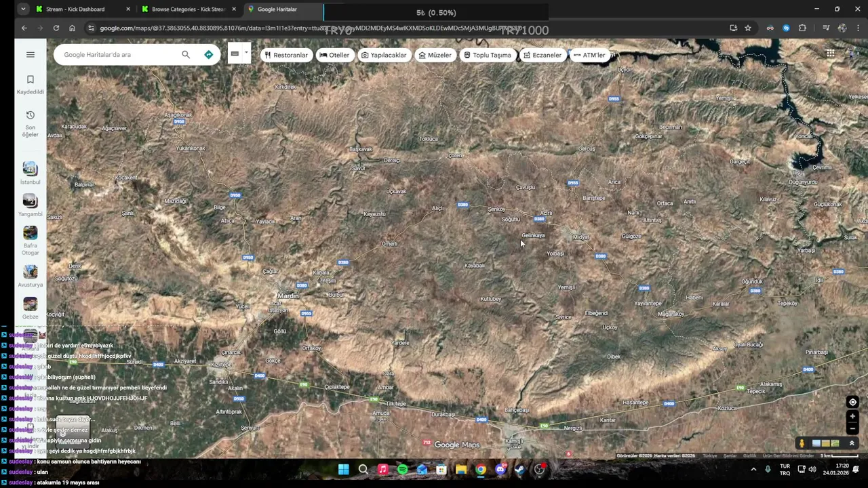Viewport: 868px width, 488px height.
Task: Open Steam from the taskbar
Action: (519, 469)
